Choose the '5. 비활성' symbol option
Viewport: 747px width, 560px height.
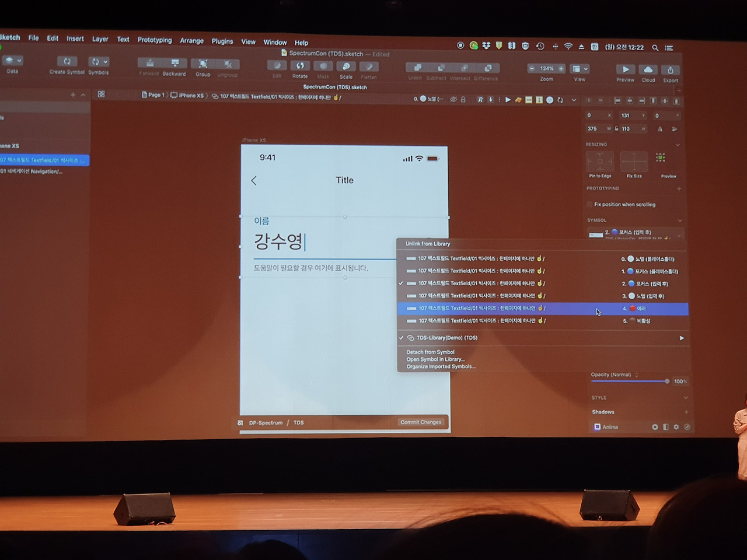pyautogui.click(x=543, y=321)
